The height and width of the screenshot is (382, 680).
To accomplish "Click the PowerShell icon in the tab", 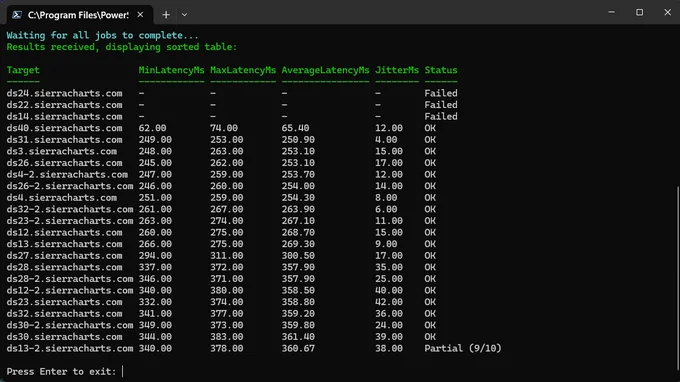I will (x=17, y=15).
